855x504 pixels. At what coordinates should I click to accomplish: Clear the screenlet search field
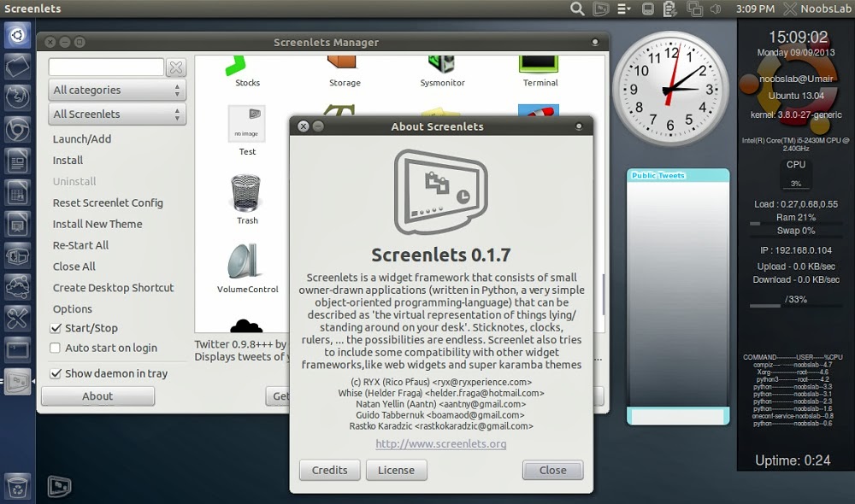(175, 67)
